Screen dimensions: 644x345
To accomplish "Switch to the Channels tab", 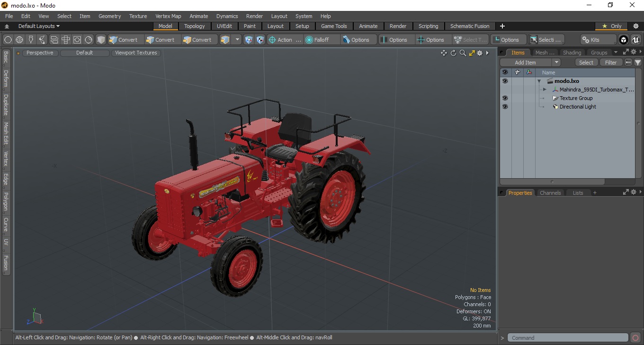I will (550, 193).
